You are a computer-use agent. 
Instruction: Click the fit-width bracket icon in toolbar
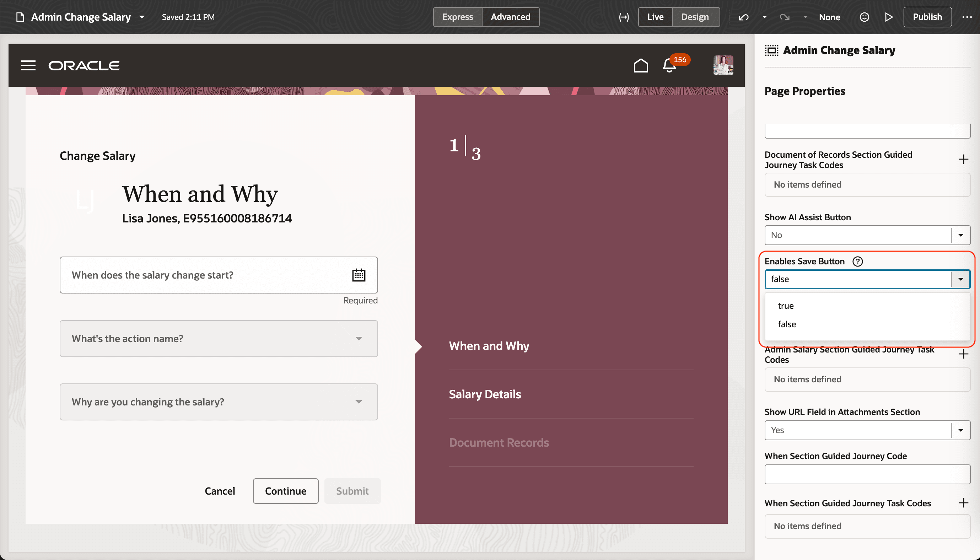[624, 17]
